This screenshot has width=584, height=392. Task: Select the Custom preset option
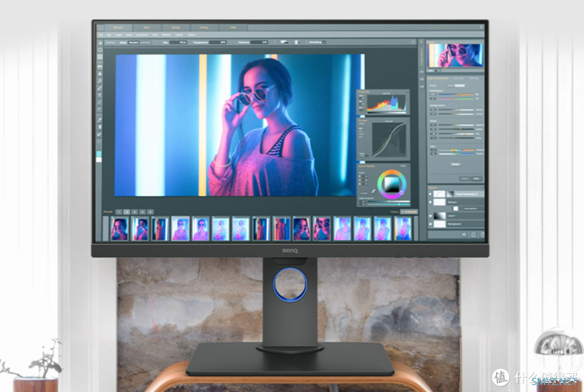click(x=460, y=85)
